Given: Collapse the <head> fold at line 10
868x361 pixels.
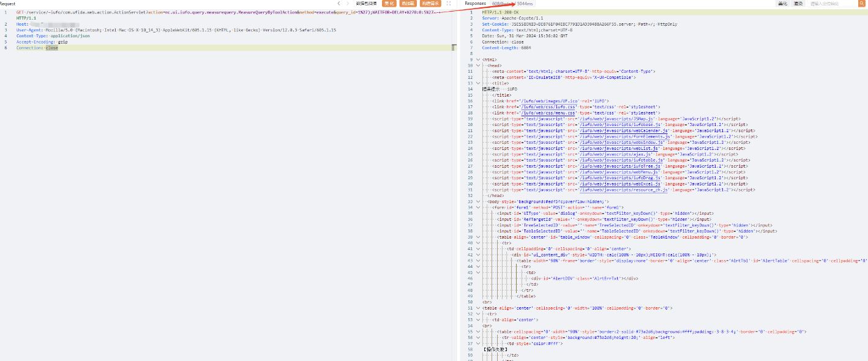Looking at the screenshot, I should 479,65.
